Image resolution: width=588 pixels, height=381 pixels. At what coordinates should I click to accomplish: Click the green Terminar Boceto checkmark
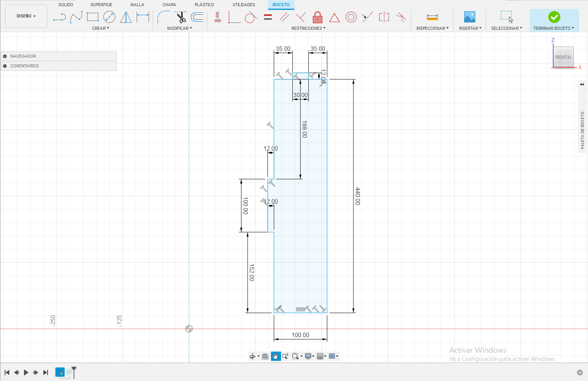(x=554, y=17)
